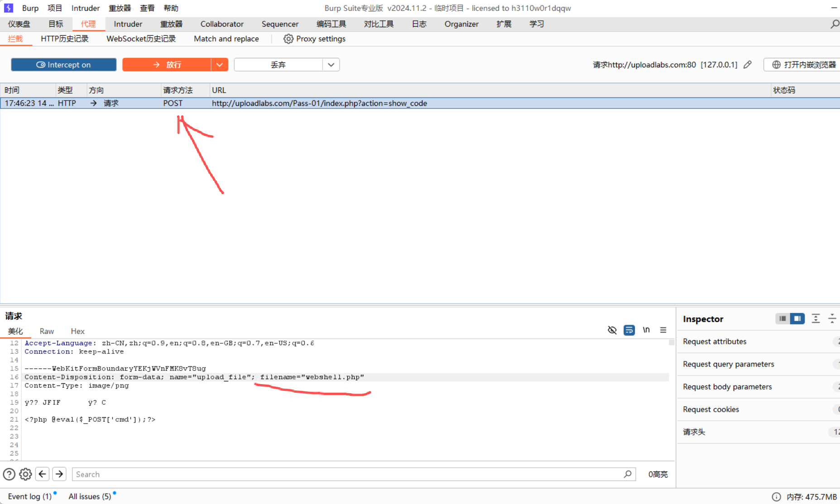Open the Burp menu

coord(30,8)
